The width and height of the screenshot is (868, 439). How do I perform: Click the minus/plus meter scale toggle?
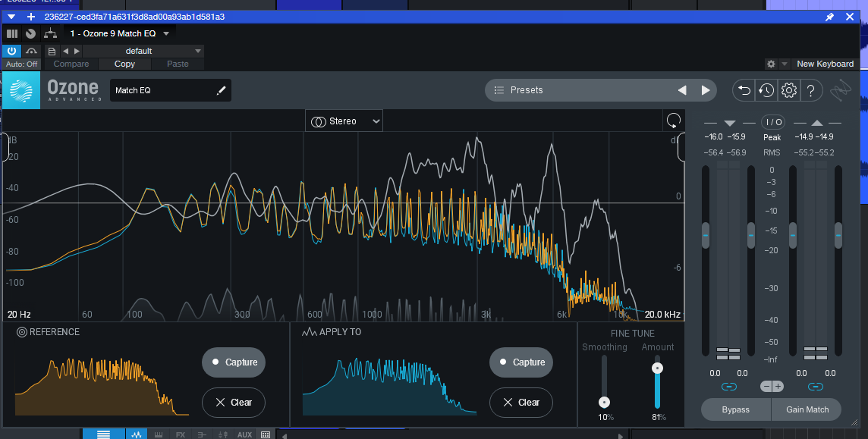click(772, 387)
